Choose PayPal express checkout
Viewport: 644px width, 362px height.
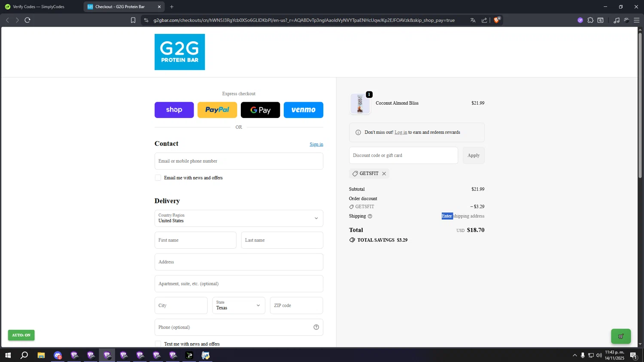(217, 110)
